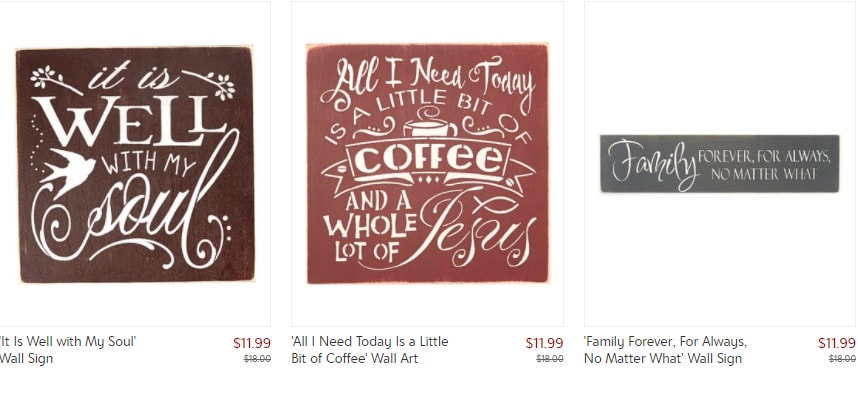Click crossed-out $18.00 under coffee Wall Art

click(x=550, y=359)
